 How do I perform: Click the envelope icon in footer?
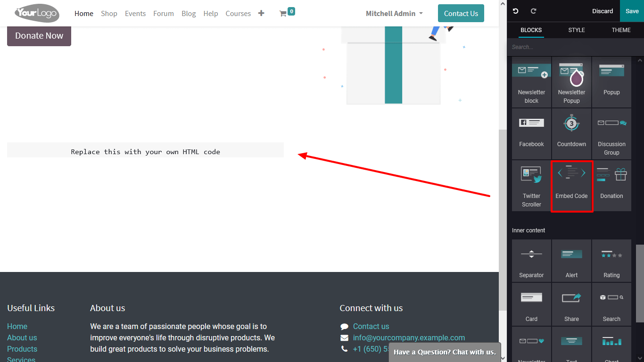(344, 337)
